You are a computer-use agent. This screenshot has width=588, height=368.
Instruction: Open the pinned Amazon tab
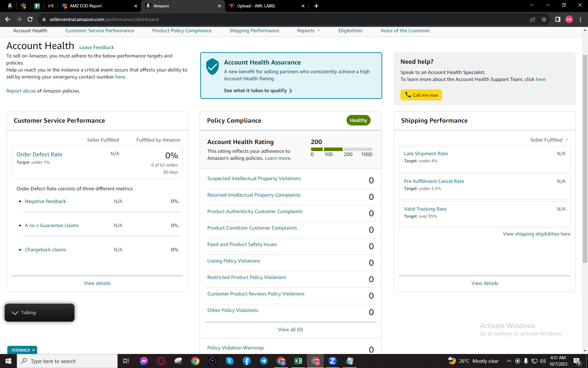10,6
